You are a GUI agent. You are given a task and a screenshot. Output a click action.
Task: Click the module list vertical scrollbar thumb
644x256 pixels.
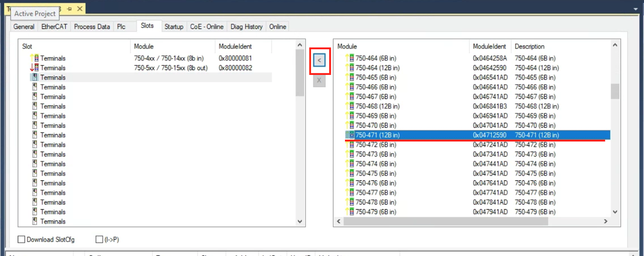615,91
